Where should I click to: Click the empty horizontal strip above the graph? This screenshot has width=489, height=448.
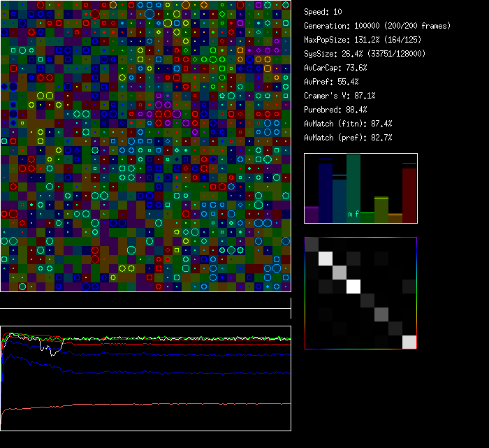pos(145,301)
